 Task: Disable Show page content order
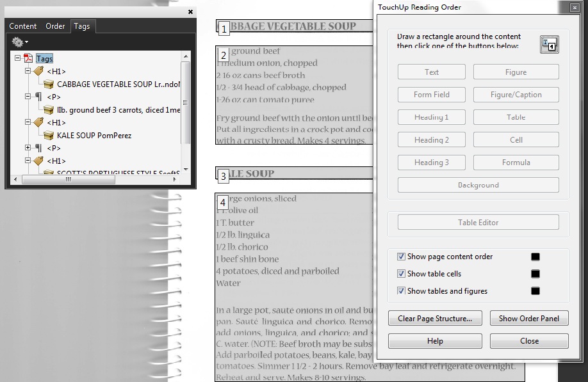coord(400,257)
